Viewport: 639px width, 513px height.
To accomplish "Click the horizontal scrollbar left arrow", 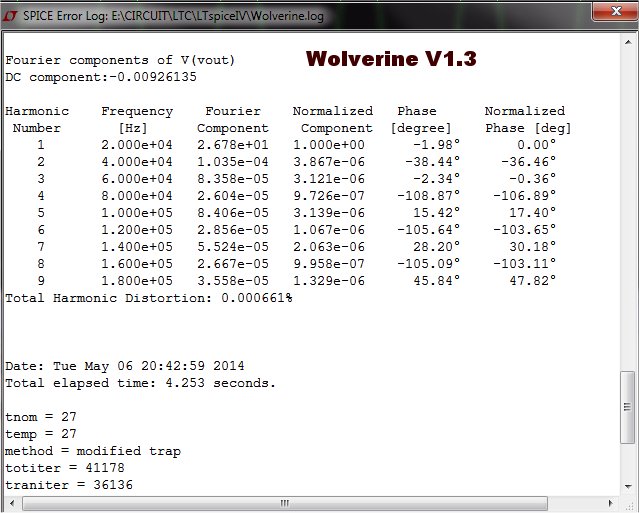I will click(12, 503).
